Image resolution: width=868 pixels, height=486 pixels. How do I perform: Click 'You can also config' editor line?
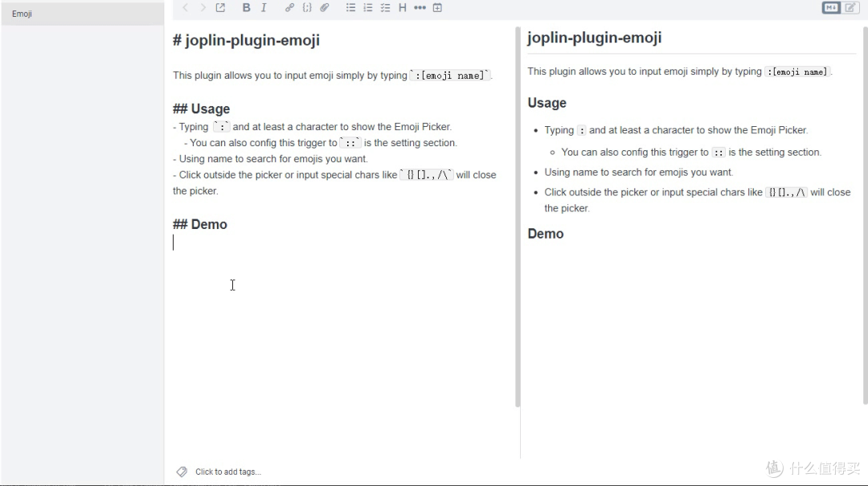point(321,143)
